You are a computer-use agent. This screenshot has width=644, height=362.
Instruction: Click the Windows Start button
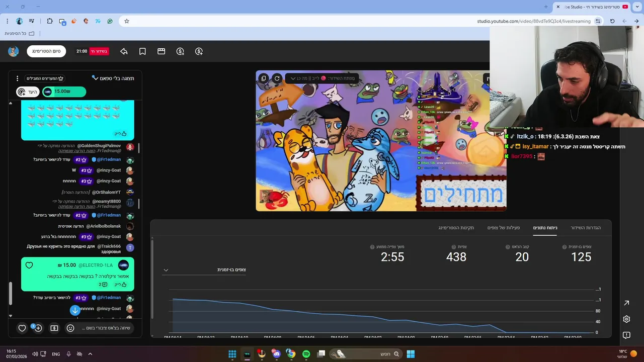[411, 354]
